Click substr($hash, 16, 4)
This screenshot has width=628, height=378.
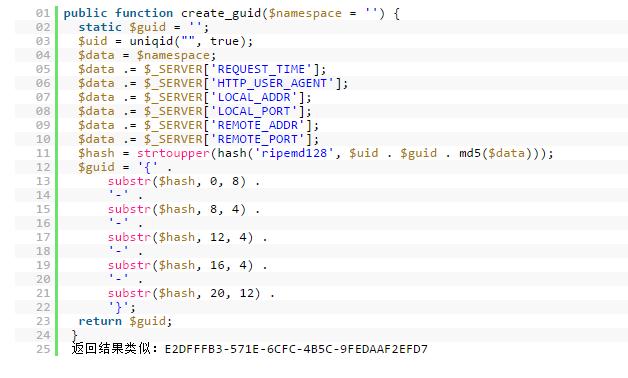180,265
